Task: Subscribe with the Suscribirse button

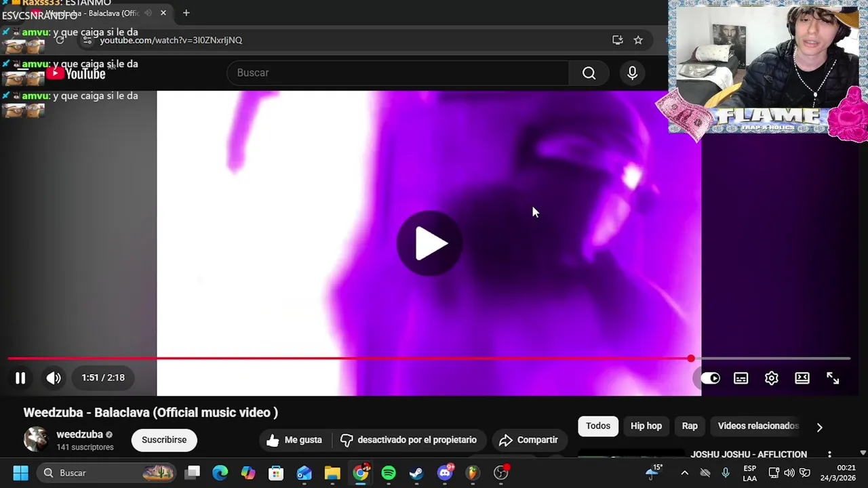Action: click(164, 440)
